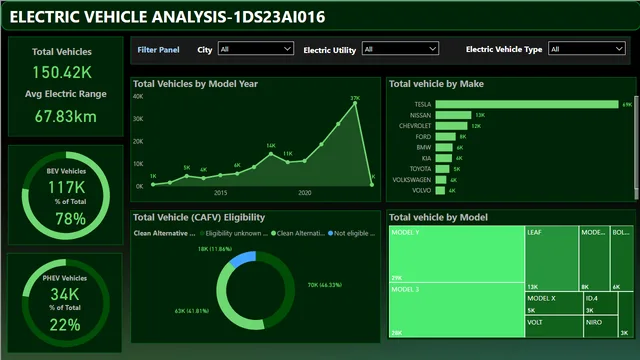This screenshot has width=640, height=360.
Task: Select the FORD bar in Make chart
Action: coord(445,137)
